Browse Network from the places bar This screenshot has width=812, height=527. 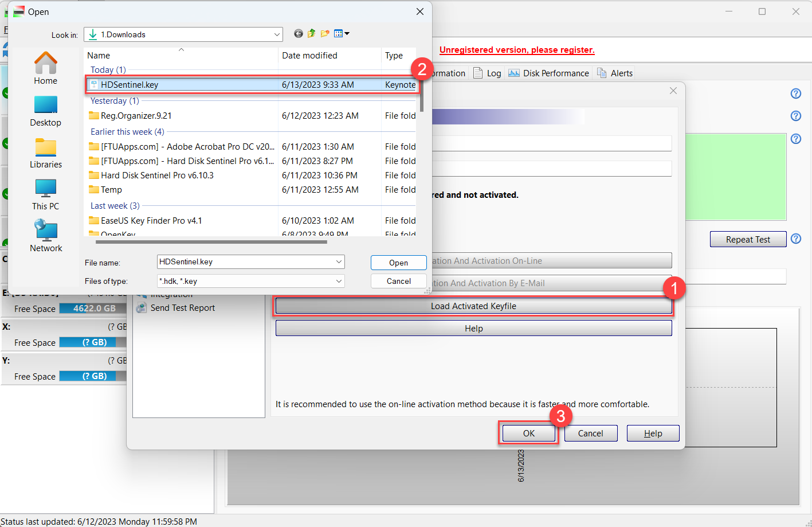[46, 236]
